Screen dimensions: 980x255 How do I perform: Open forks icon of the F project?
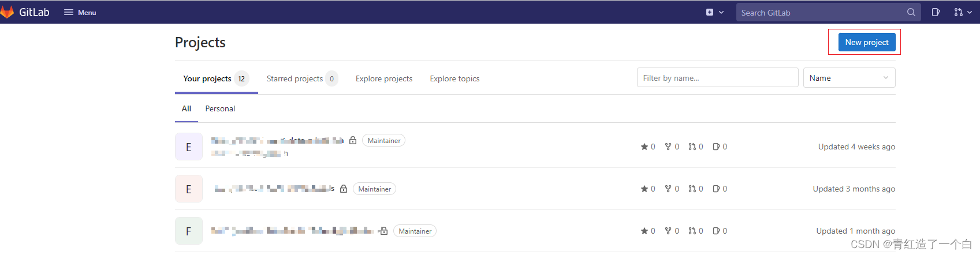click(672, 231)
